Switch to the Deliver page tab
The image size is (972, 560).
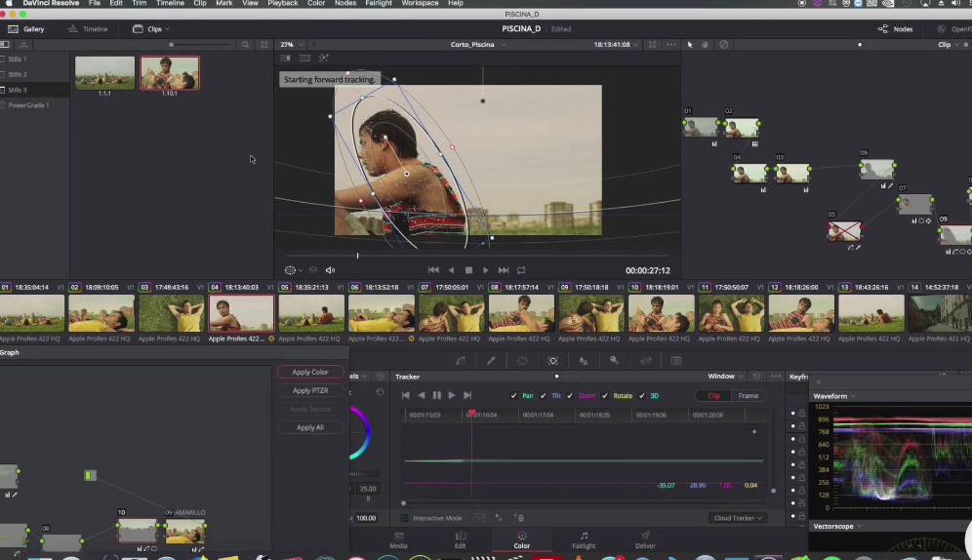(x=645, y=540)
